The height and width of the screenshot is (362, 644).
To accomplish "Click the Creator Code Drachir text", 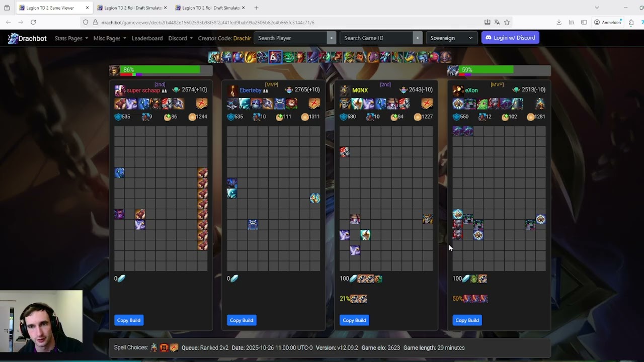I will tap(224, 38).
